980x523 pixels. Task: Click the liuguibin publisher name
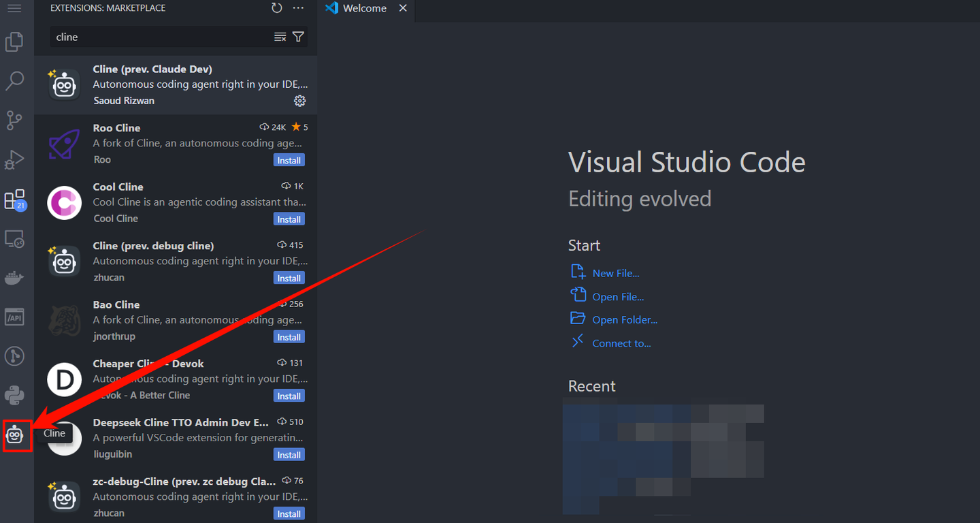pos(112,454)
